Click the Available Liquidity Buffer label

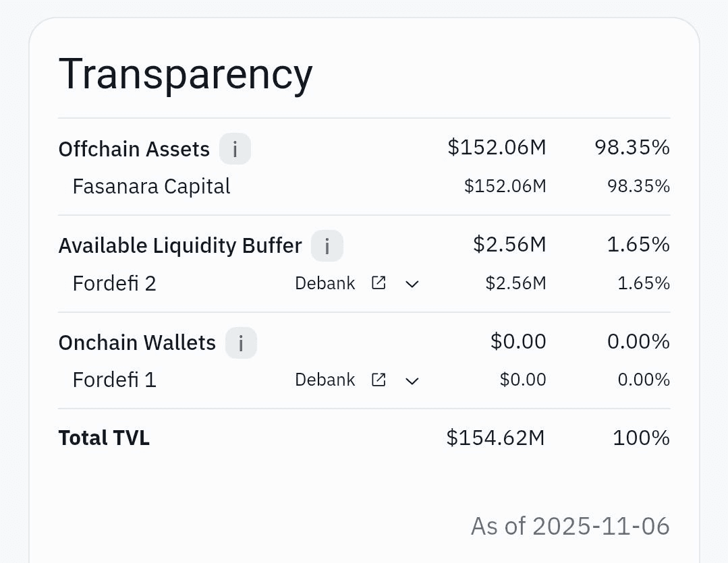coord(179,246)
